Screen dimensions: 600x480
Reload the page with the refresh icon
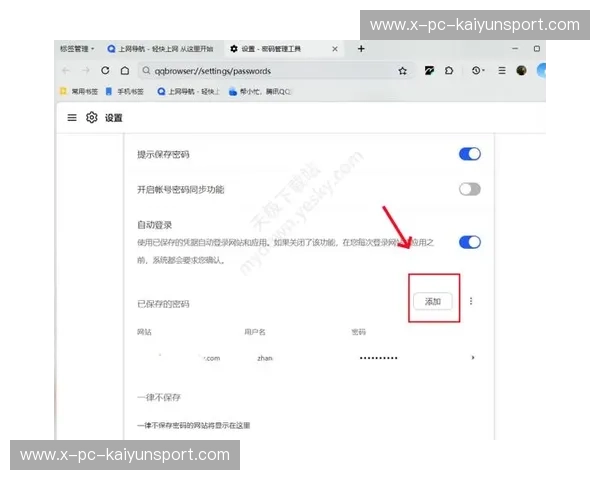[105, 70]
